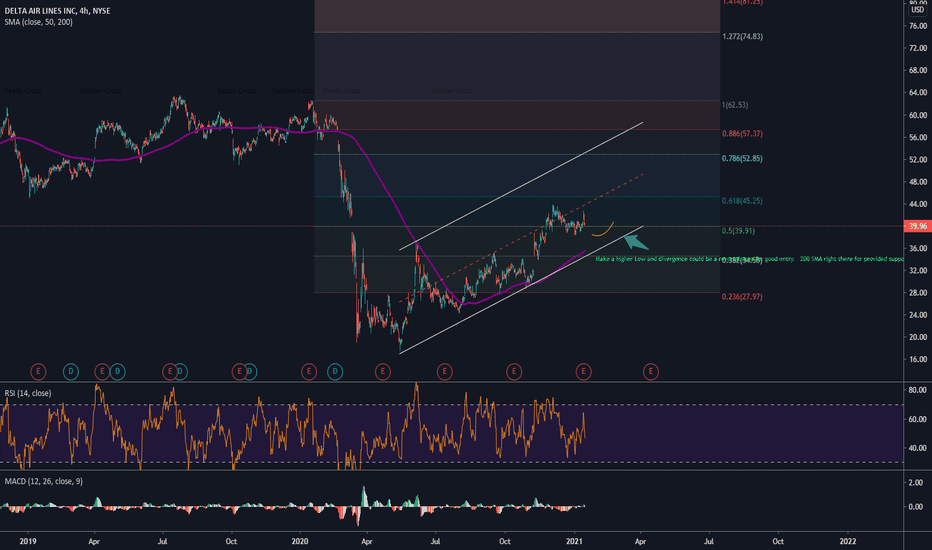Image resolution: width=932 pixels, height=550 pixels.
Task: Select the teal arrow drawing on the chart
Action: coord(635,241)
